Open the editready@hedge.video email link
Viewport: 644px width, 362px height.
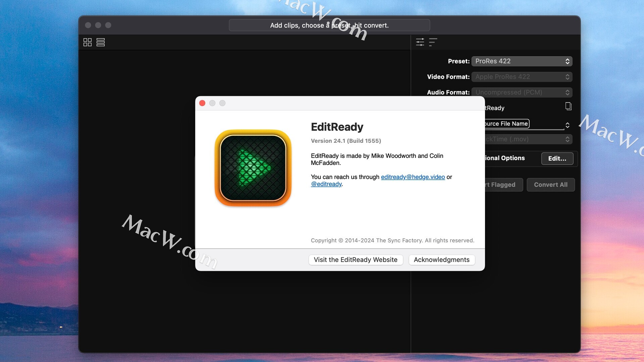(x=413, y=177)
